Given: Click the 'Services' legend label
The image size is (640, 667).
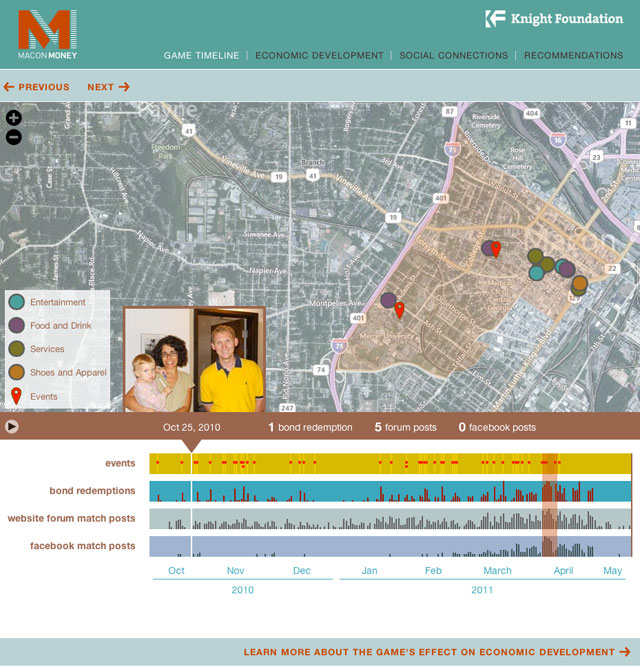Looking at the screenshot, I should coord(47,349).
